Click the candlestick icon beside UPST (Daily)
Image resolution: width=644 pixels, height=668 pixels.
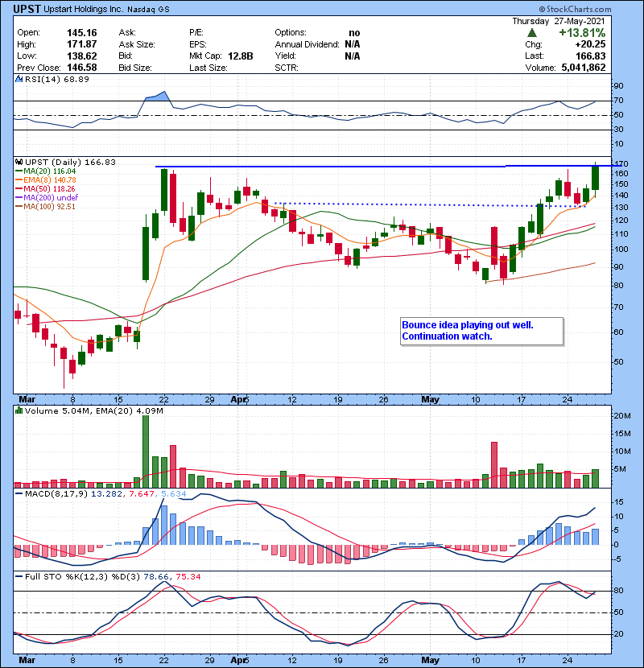click(x=19, y=162)
